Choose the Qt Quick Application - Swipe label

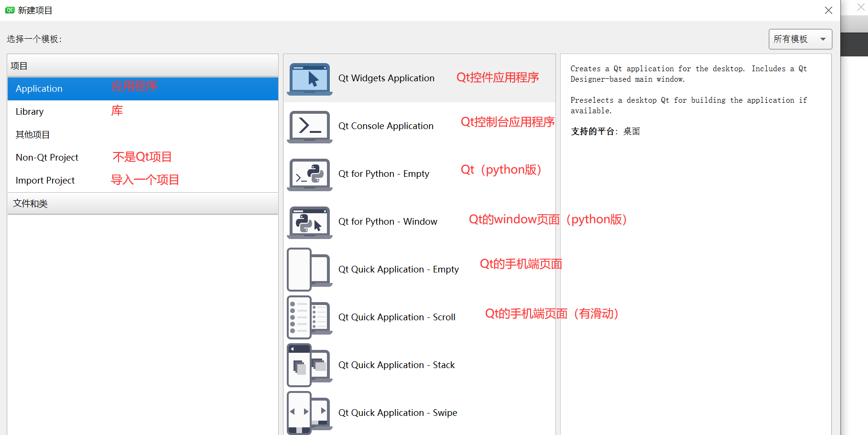(398, 413)
